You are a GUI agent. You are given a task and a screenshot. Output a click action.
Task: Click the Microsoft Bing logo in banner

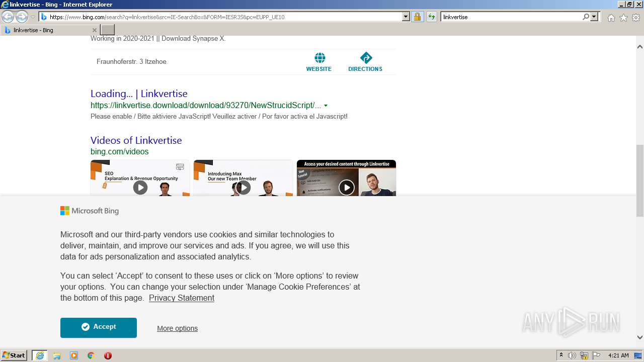pyautogui.click(x=90, y=211)
